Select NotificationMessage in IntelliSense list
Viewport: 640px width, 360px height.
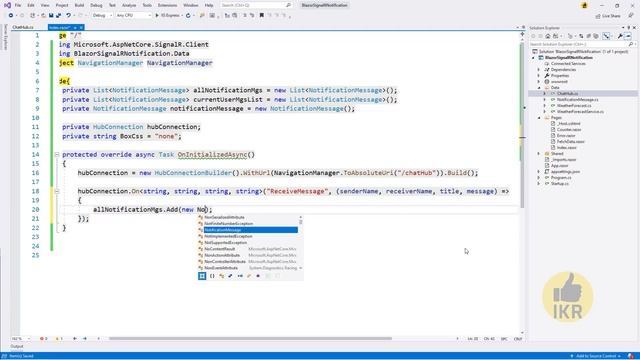(x=250, y=230)
